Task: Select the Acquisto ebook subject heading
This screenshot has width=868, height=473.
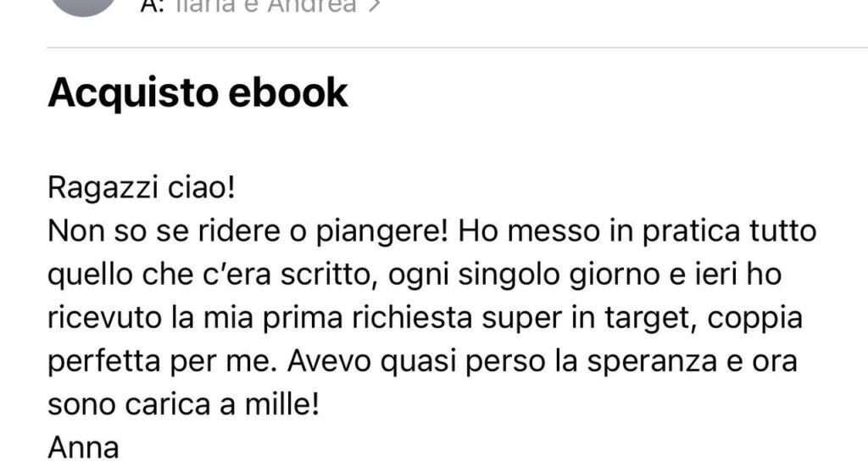Action: (198, 92)
